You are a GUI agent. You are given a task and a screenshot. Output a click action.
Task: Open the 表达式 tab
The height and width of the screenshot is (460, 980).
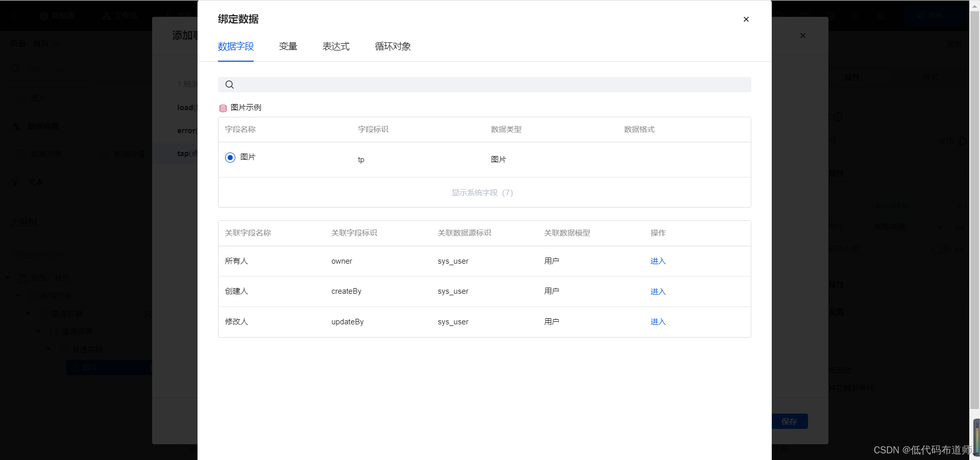336,46
